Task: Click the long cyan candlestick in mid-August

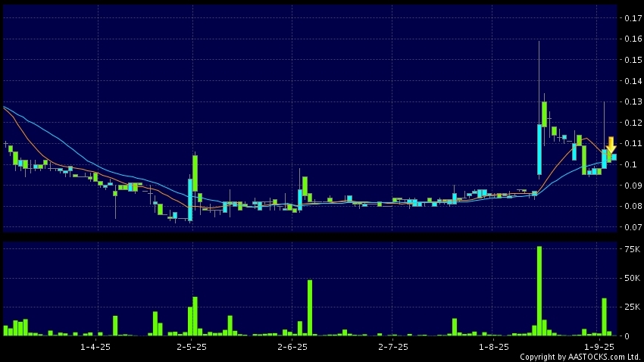Action: point(539,149)
